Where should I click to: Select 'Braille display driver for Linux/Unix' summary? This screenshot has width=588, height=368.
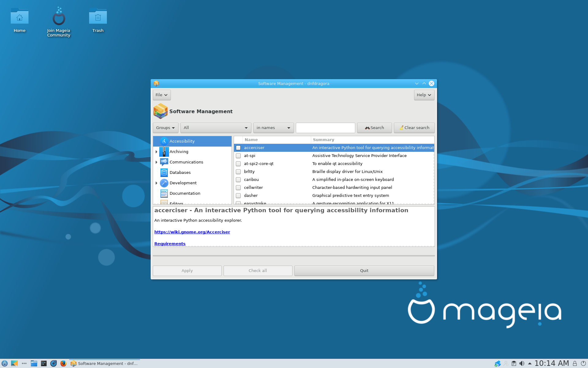pos(347,172)
